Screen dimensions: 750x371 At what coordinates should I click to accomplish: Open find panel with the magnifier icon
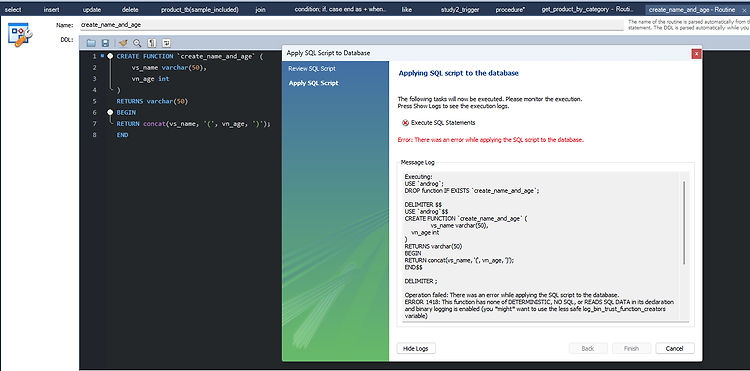pos(137,43)
